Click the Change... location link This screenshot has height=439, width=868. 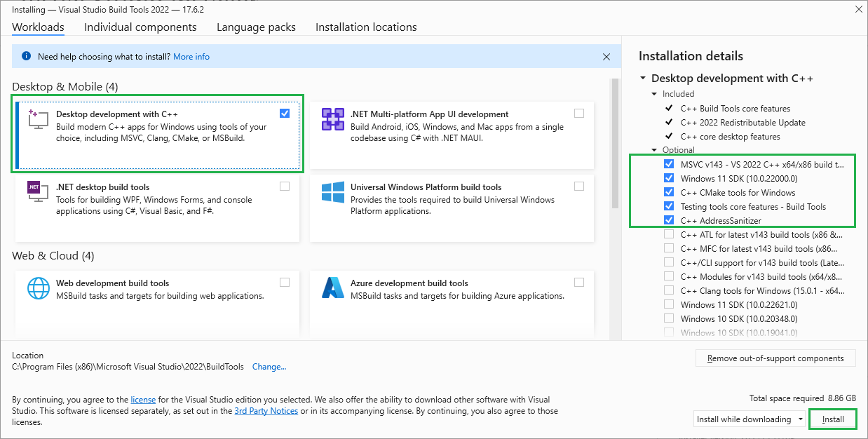269,367
